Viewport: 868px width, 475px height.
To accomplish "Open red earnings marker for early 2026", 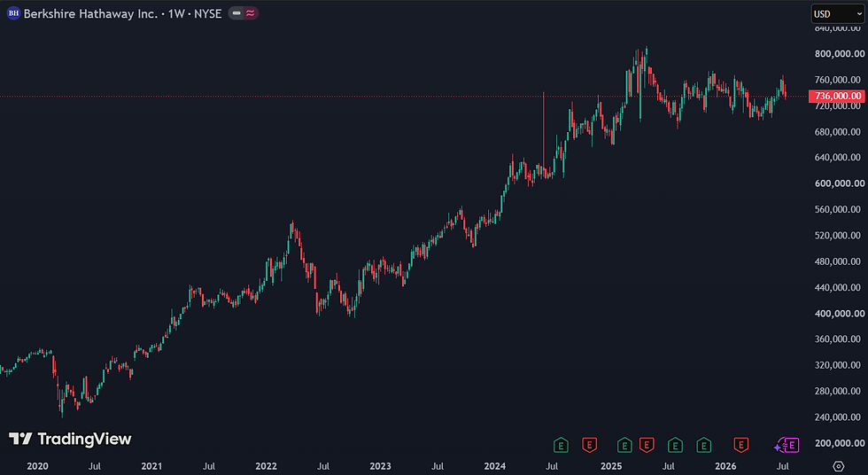I will 741,445.
